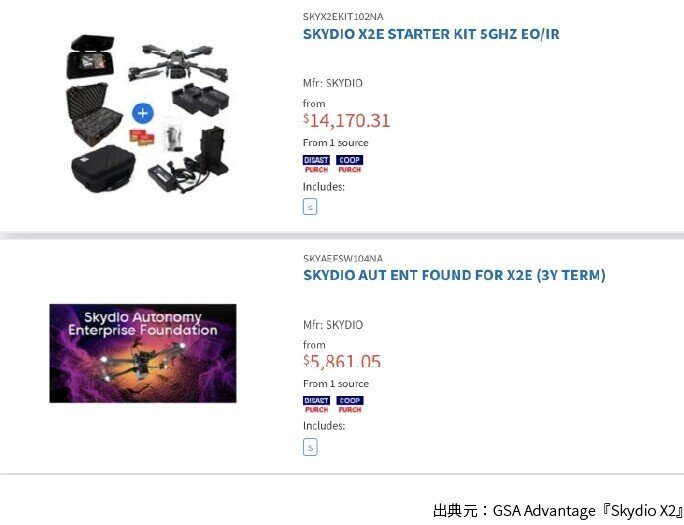The image size is (684, 525).
Task: Click "From 1 source" under the $14,170.31 price
Action: [336, 143]
